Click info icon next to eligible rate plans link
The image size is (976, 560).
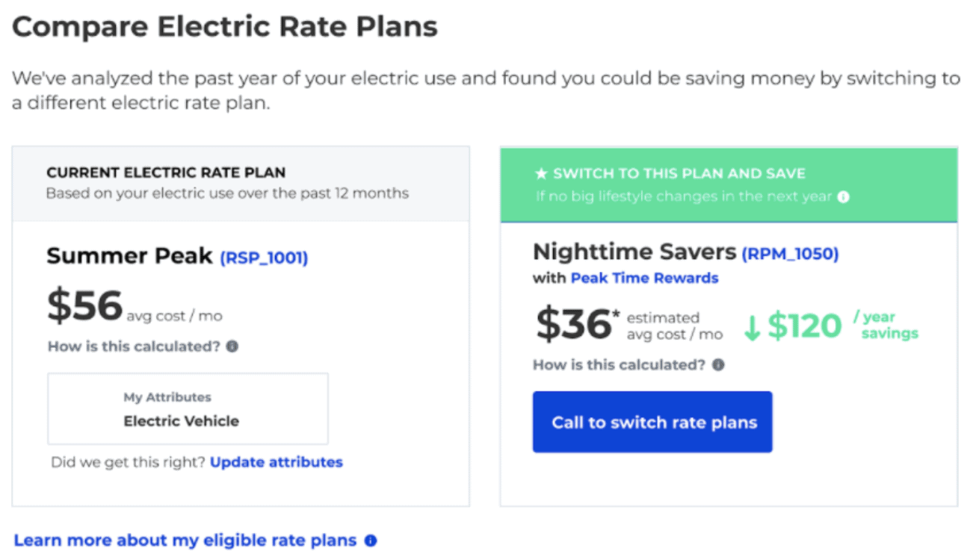click(x=371, y=540)
